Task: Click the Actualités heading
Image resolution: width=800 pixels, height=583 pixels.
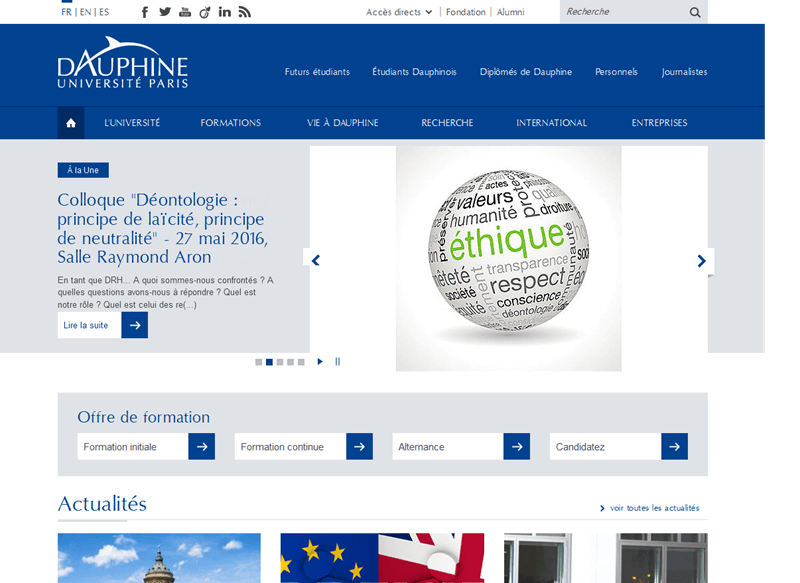Action: coord(102,504)
